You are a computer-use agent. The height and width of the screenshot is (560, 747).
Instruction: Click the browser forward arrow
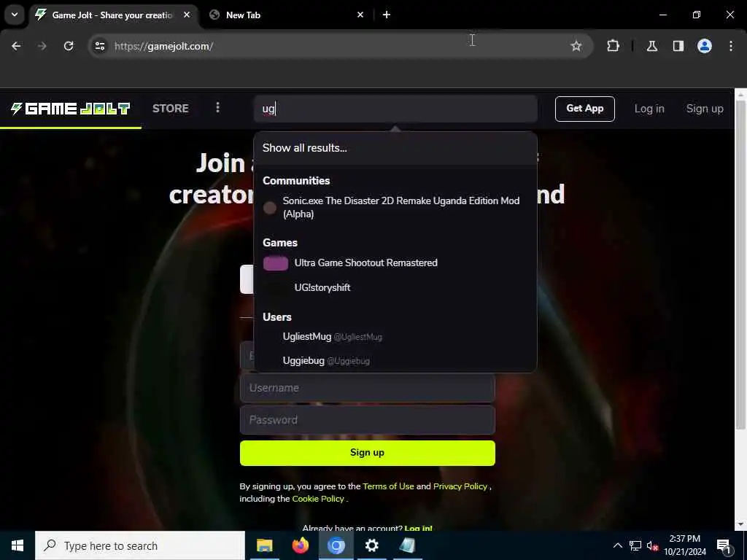point(42,46)
